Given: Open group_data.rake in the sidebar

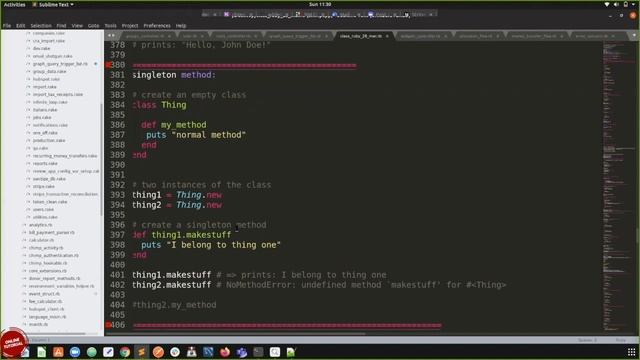Looking at the screenshot, I should 49,71.
